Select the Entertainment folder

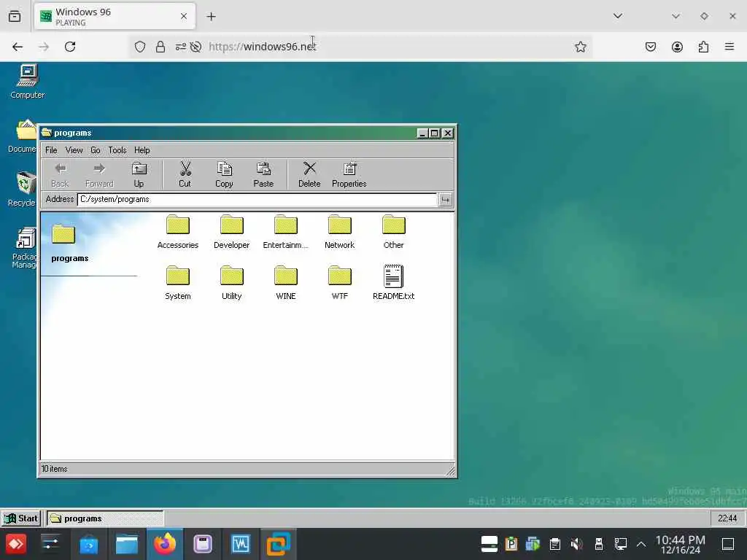pyautogui.click(x=285, y=233)
